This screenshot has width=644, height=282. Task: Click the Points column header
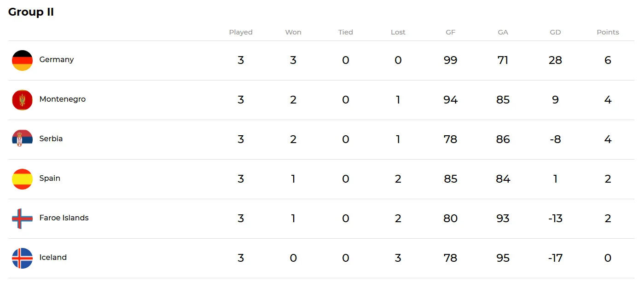point(608,32)
